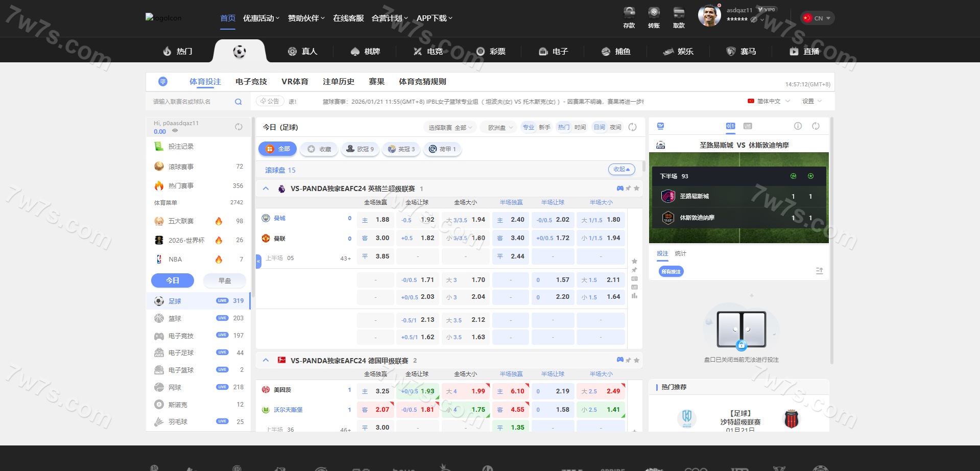Switch odds view to 新手 mode
Screen dimensions: 980x471
click(544, 127)
